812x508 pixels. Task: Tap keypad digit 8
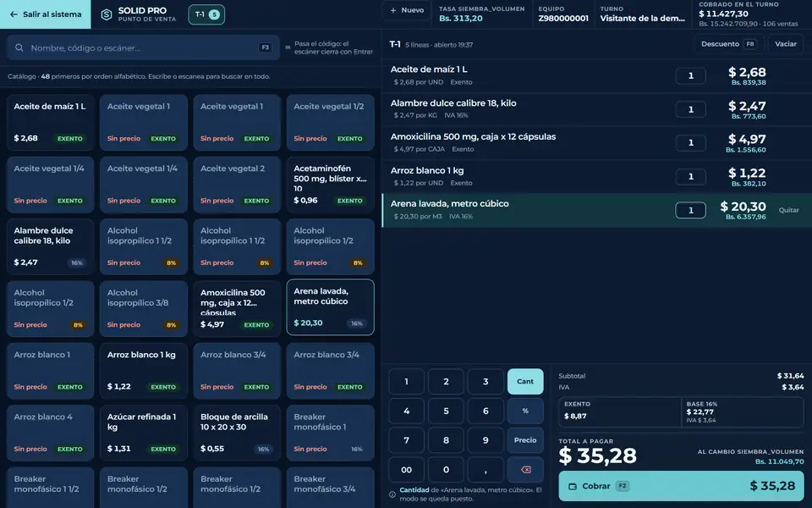pyautogui.click(x=446, y=440)
